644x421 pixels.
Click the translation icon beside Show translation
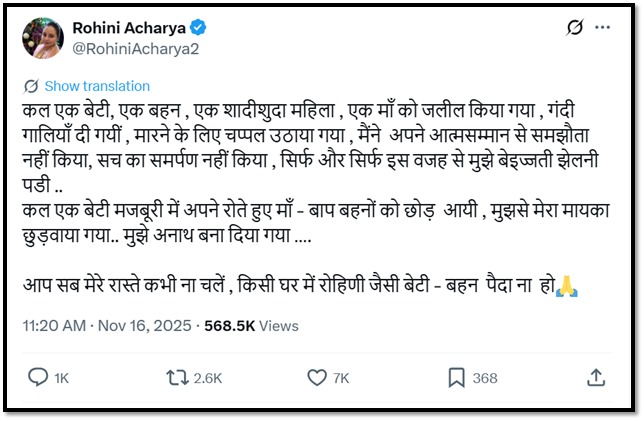[31, 86]
